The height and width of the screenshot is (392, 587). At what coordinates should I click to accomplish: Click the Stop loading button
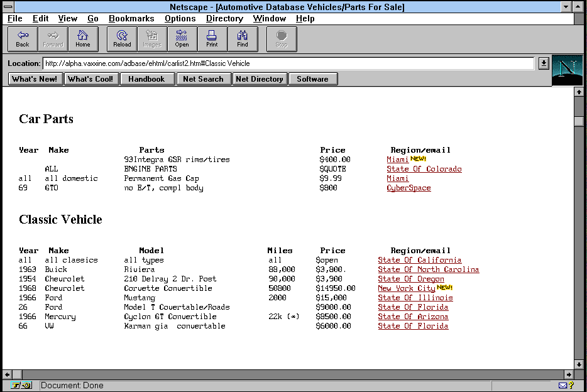point(282,39)
